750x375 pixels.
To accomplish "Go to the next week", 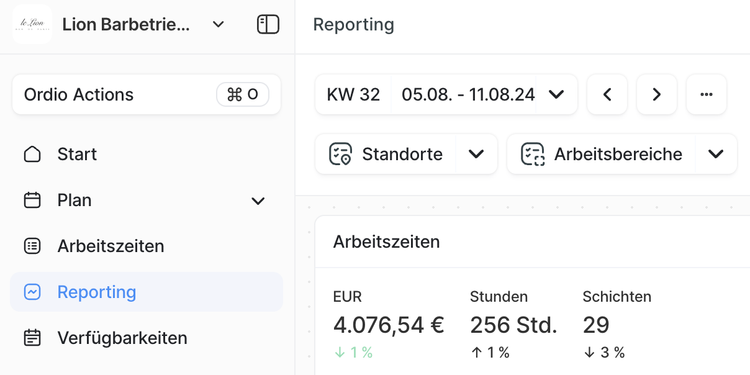I will point(657,94).
